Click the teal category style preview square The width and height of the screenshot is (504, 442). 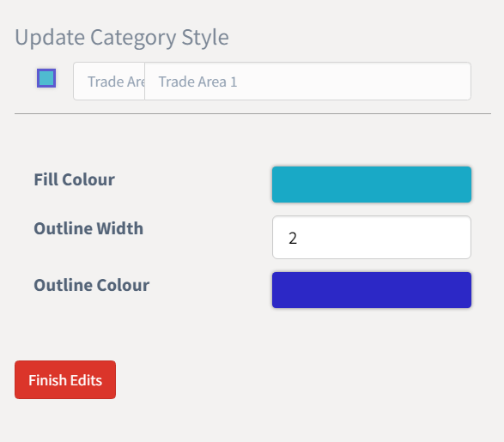[x=46, y=78]
